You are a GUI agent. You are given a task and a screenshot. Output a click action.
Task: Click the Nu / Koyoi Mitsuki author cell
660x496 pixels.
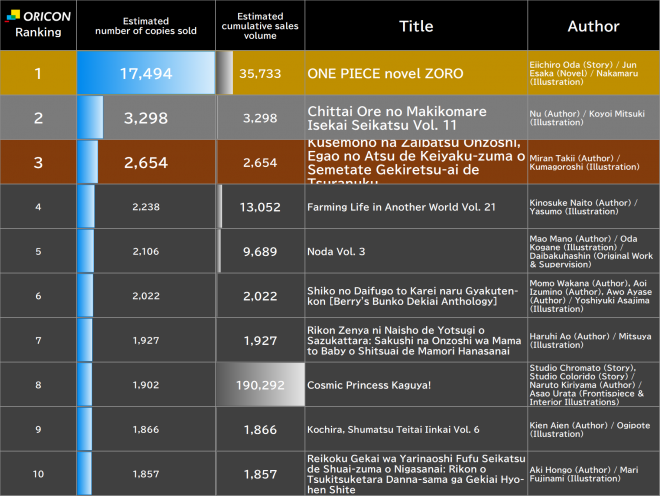593,118
